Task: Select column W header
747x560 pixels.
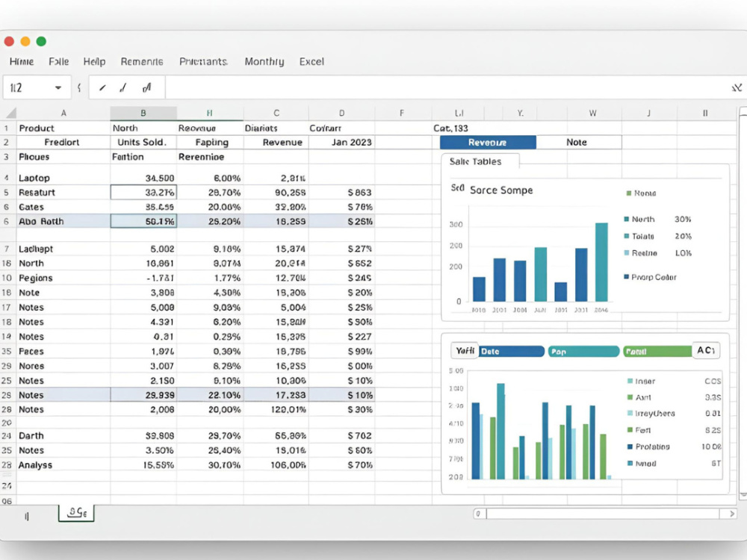Action: tap(592, 113)
